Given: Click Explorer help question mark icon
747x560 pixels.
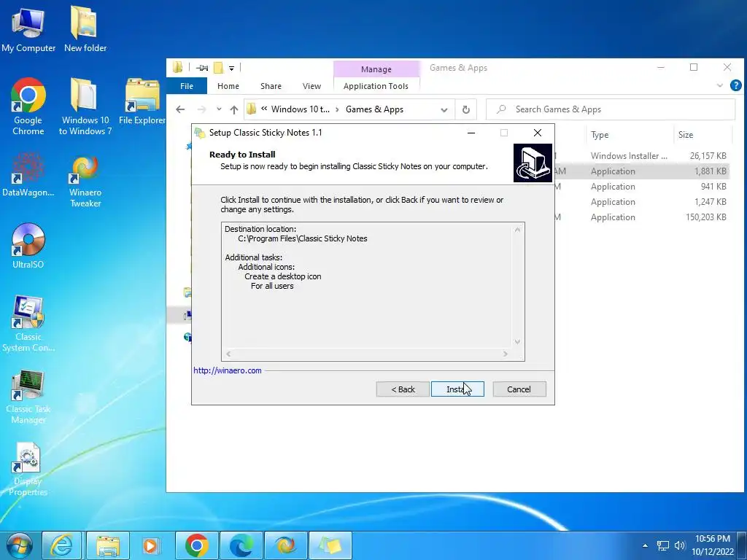Looking at the screenshot, I should click(735, 86).
